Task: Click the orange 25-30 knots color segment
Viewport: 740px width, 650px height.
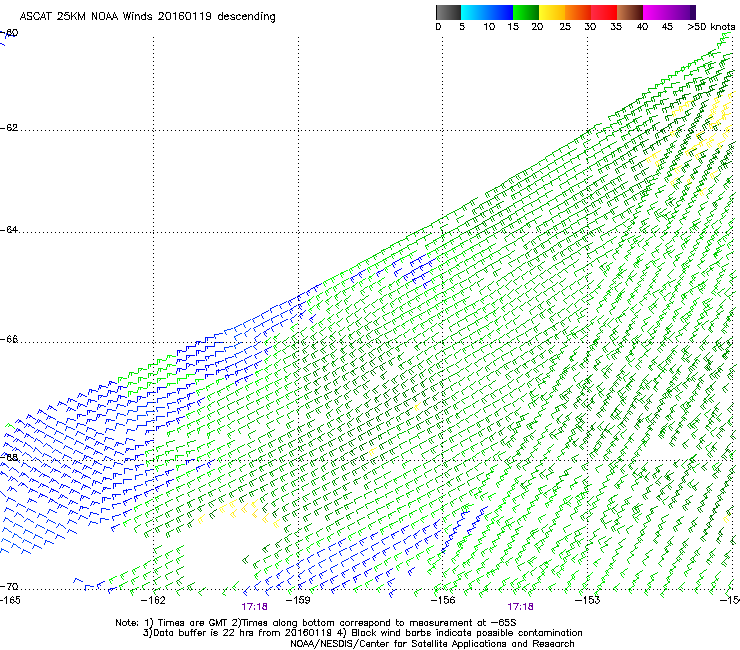Action: [x=578, y=12]
